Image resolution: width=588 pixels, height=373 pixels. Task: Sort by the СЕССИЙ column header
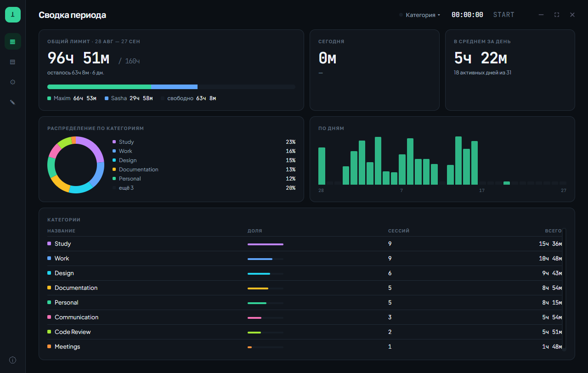[399, 231]
